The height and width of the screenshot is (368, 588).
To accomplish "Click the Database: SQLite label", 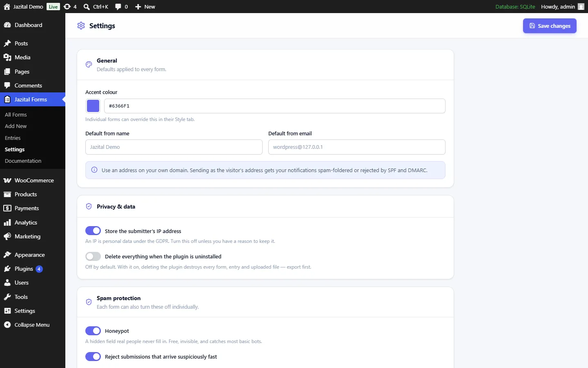I will tap(515, 7).
